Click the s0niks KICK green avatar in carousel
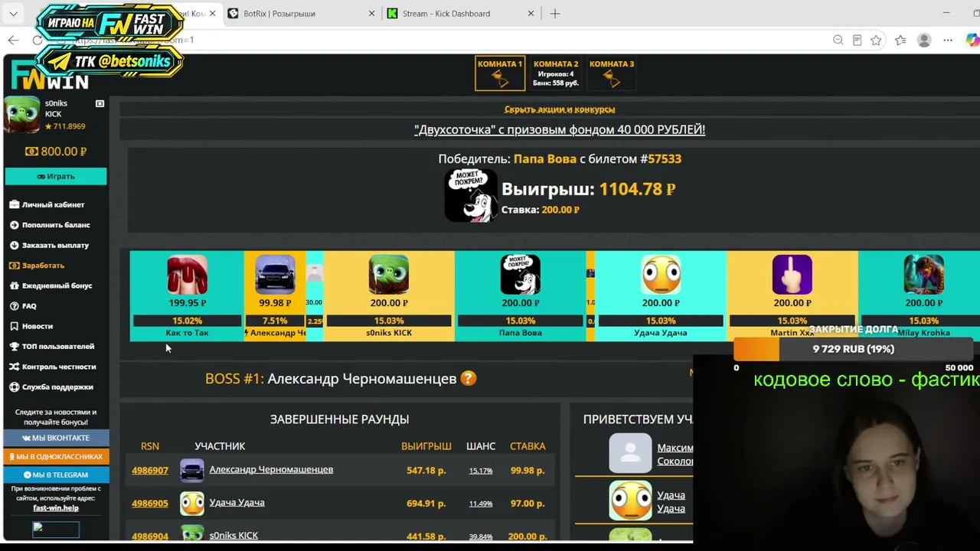The image size is (980, 551). point(389,275)
